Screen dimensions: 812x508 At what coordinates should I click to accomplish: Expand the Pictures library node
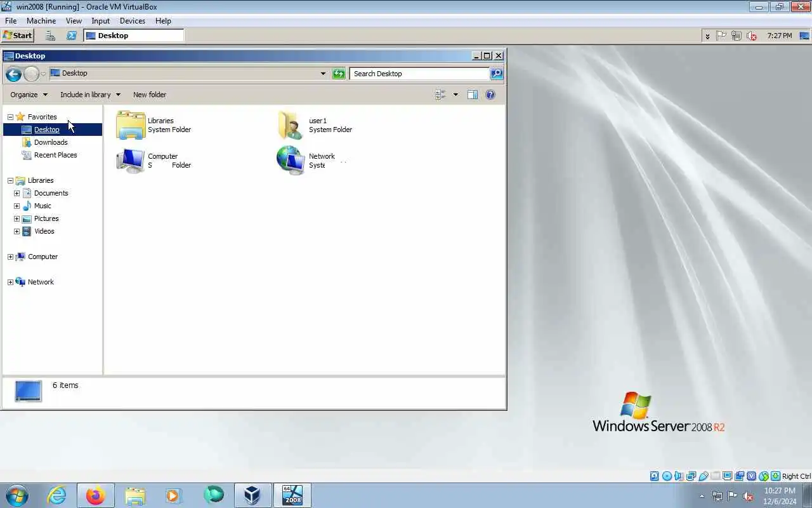[16, 218]
